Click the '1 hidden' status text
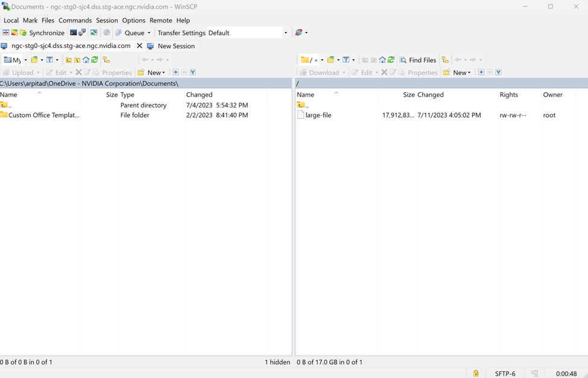This screenshot has height=378, width=588. 277,362
